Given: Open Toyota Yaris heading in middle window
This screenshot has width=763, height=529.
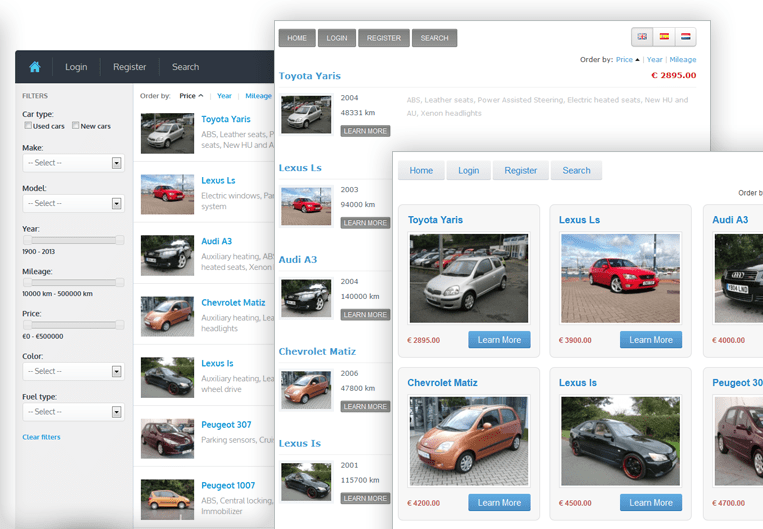Looking at the screenshot, I should 309,76.
